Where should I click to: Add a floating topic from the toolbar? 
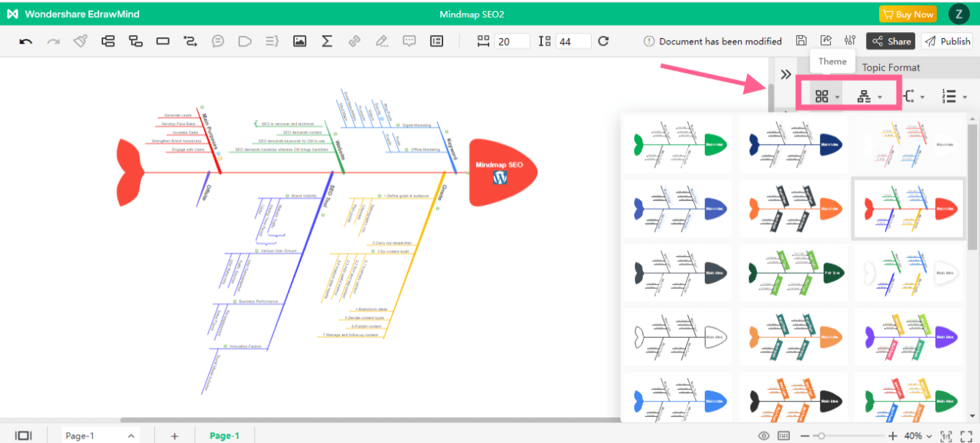(163, 42)
